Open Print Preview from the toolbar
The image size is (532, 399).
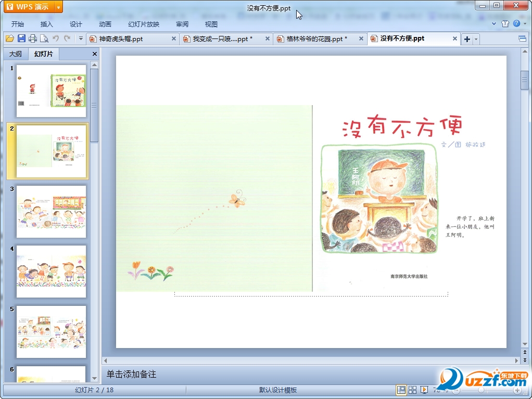point(44,38)
